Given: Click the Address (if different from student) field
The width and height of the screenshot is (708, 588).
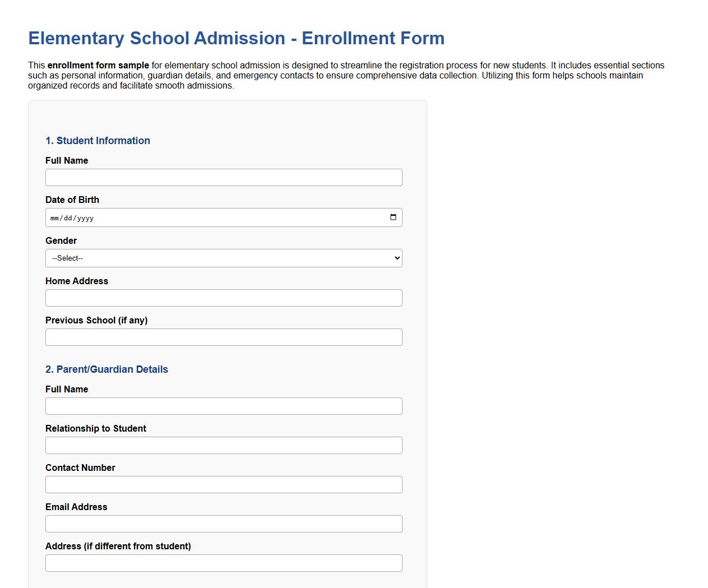Looking at the screenshot, I should coord(224,563).
